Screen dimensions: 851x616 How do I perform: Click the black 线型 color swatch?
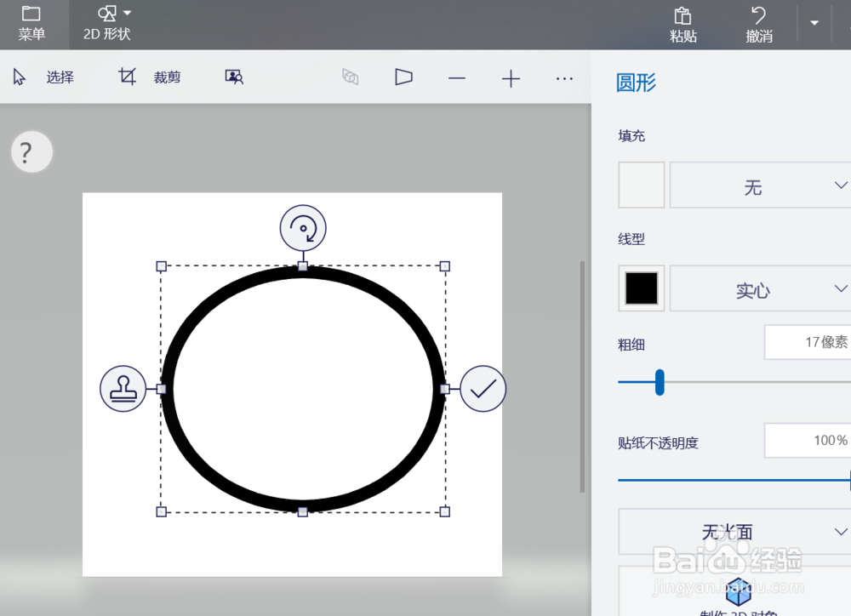coord(642,288)
